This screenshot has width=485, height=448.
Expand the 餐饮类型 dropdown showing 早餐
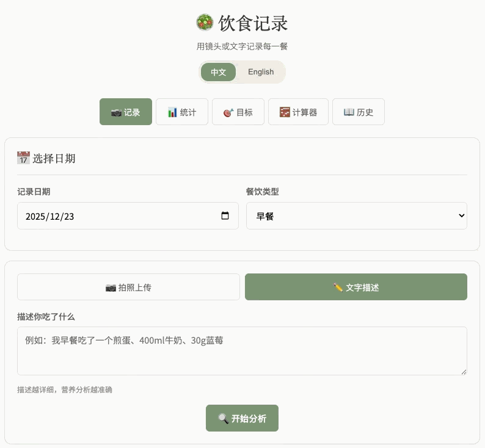356,216
